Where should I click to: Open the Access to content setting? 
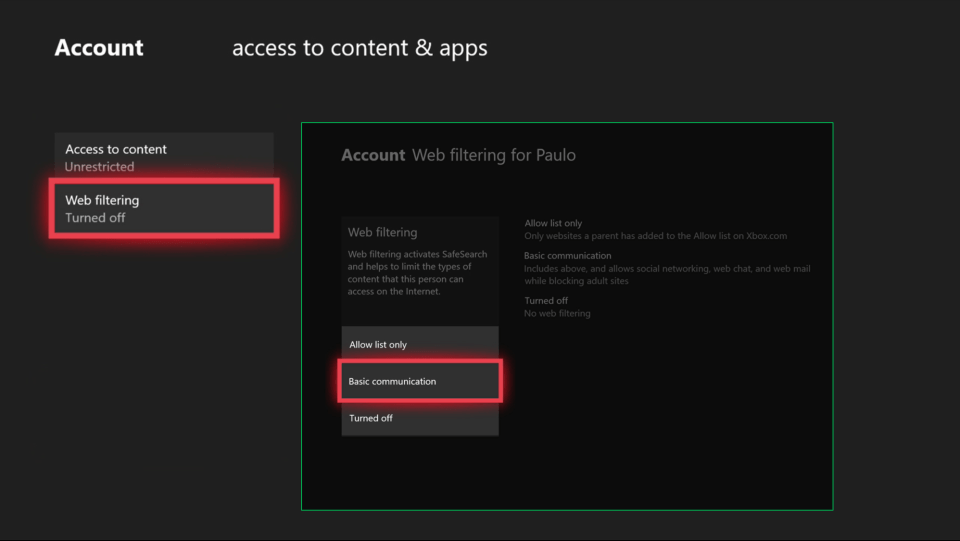coord(163,157)
